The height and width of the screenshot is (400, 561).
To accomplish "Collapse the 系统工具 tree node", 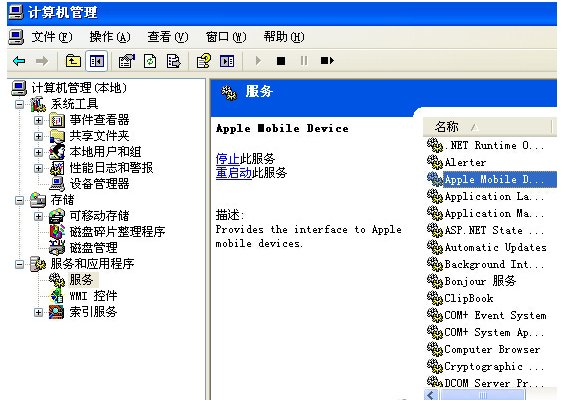I will point(20,104).
